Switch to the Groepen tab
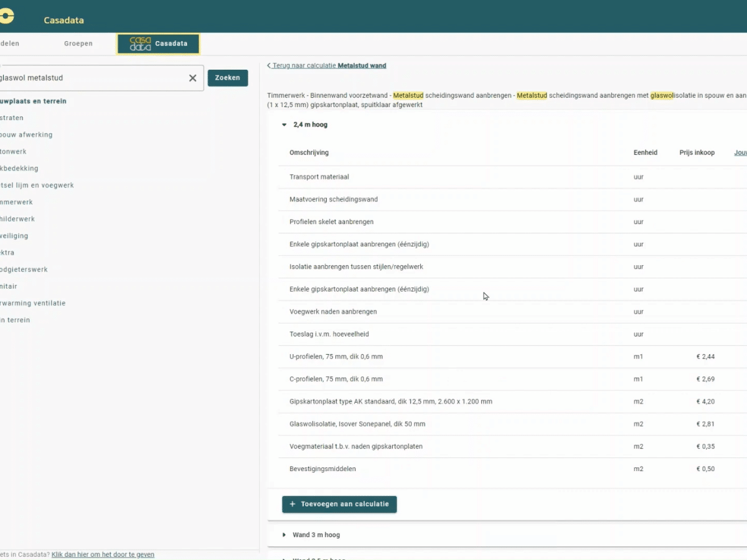The width and height of the screenshot is (747, 560). pos(78,44)
